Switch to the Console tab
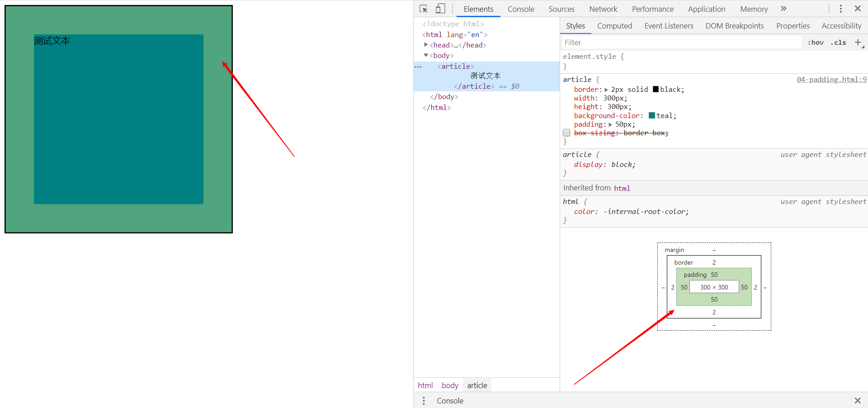The width and height of the screenshot is (868, 408). coord(521,9)
